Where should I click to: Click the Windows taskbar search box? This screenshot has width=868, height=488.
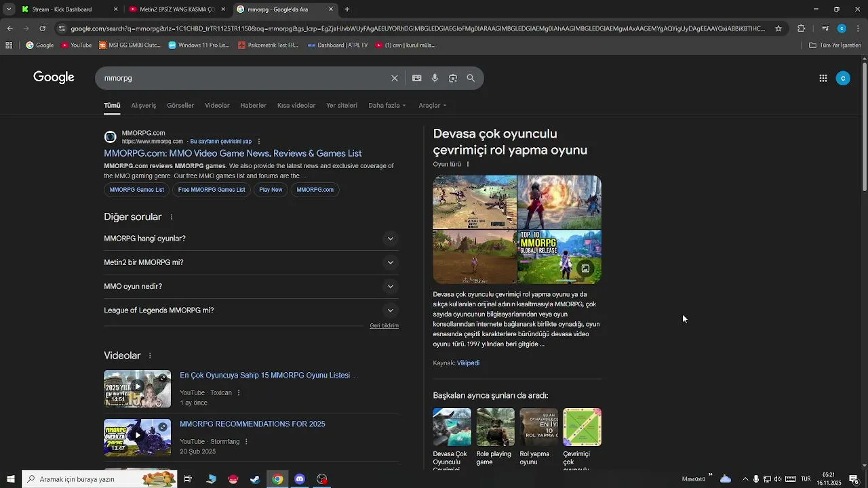click(x=99, y=479)
